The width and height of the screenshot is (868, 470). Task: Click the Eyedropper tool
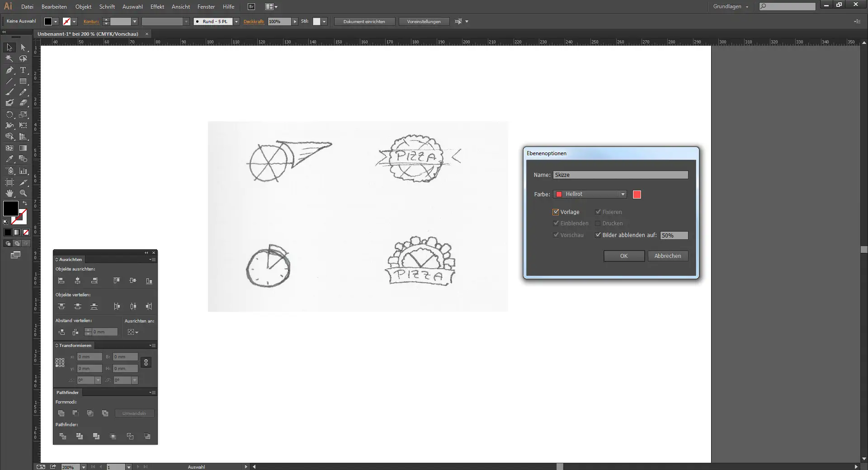point(9,159)
